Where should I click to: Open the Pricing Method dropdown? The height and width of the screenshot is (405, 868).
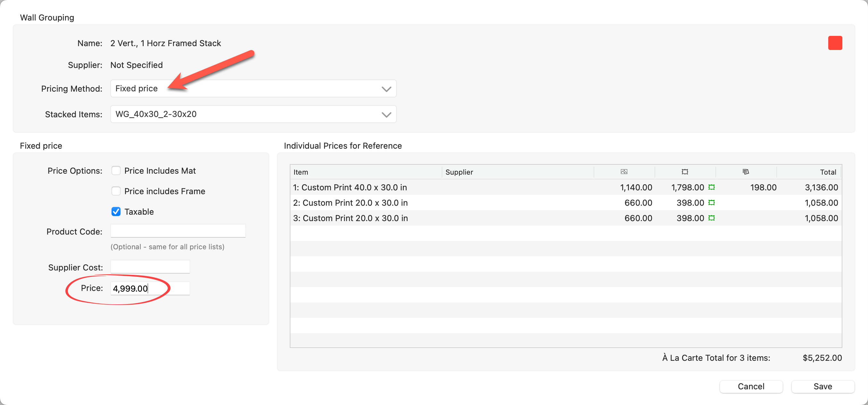click(x=253, y=89)
